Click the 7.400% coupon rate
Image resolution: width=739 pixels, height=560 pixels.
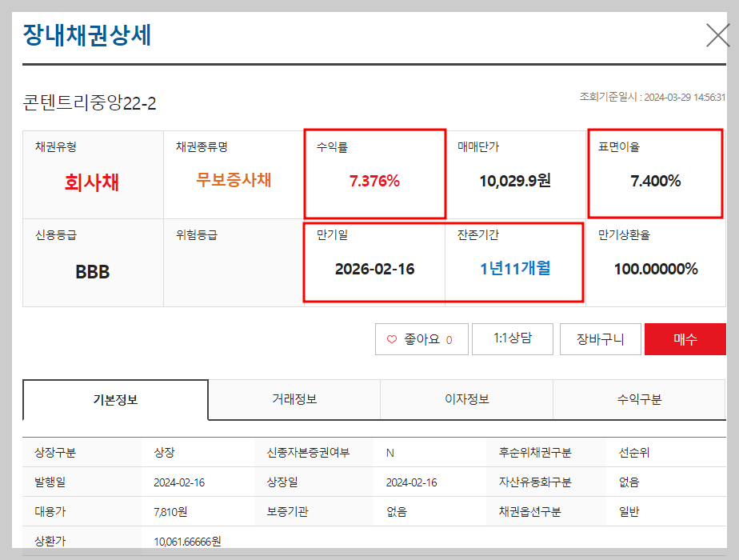(656, 181)
